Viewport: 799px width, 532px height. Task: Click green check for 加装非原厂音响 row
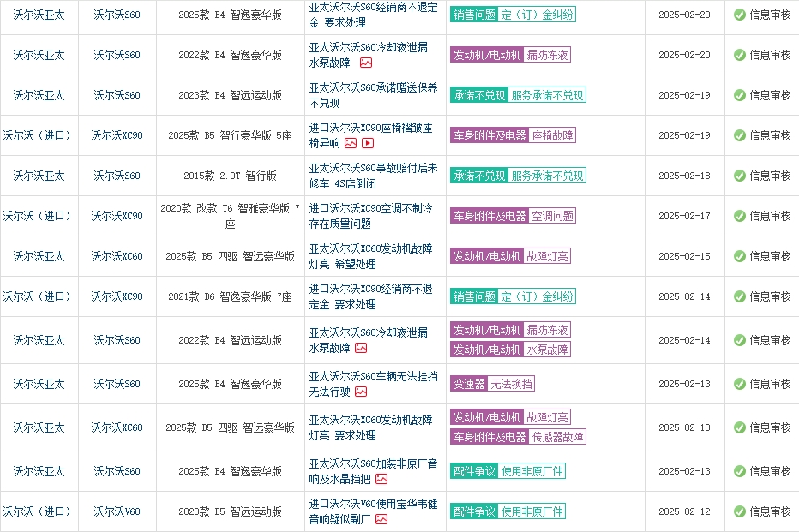tap(739, 471)
